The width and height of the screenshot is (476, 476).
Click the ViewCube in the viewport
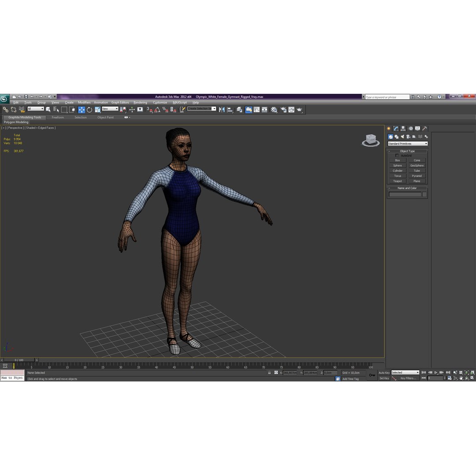[x=371, y=140]
